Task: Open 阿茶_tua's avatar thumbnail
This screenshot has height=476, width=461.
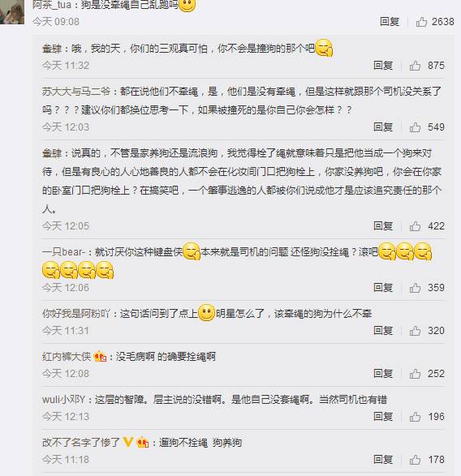Action: (x=12, y=11)
